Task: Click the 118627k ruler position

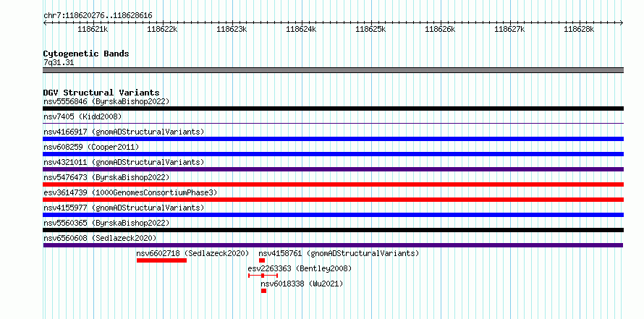Action: [x=509, y=29]
